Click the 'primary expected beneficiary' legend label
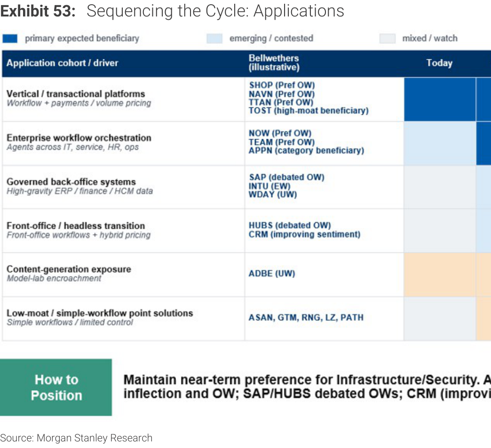Image resolution: width=491 pixels, height=448 pixels. click(82, 39)
